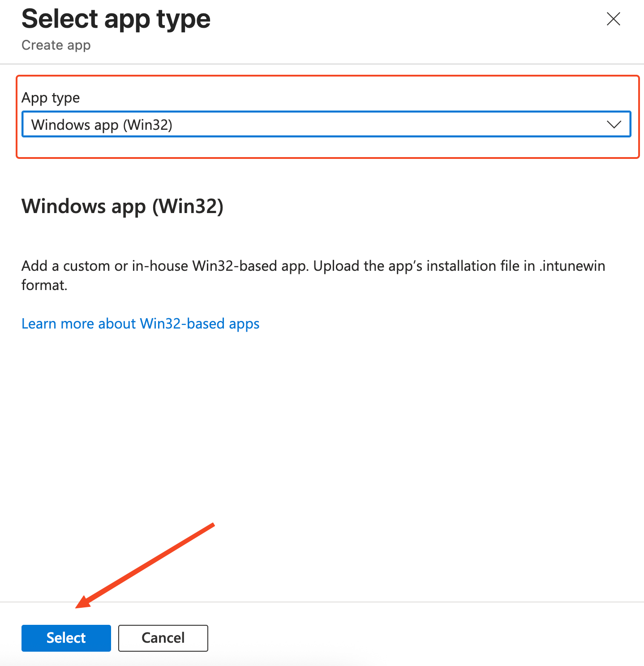
Task: Expand the App type chevron arrow
Action: [x=614, y=124]
